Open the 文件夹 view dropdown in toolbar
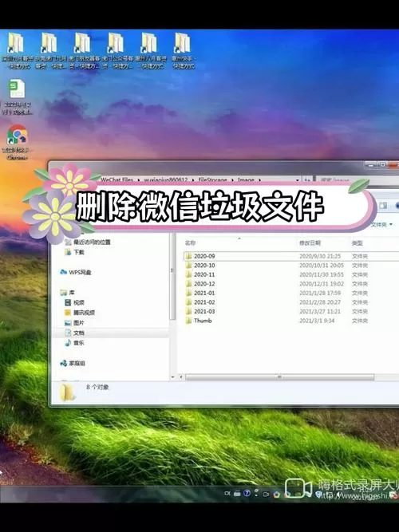The height and width of the screenshot is (532, 399). [x=381, y=225]
